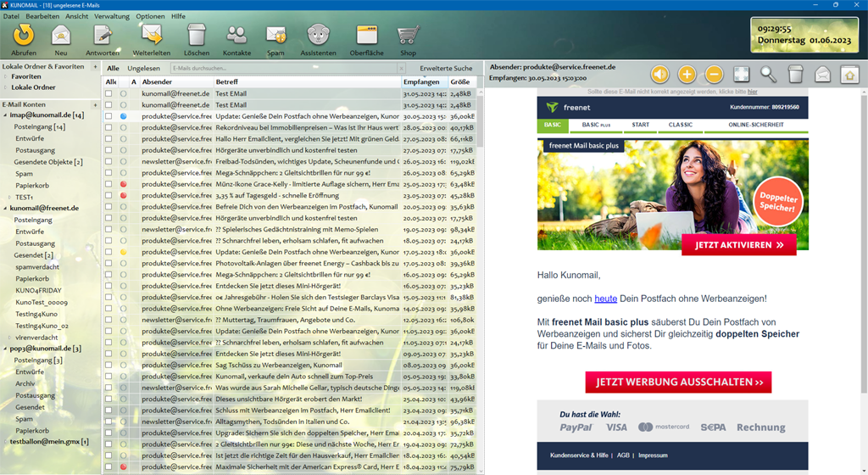Image resolution: width=868 pixels, height=475 pixels.
Task: Collapse imap@kunomail.de account
Action: (6, 115)
